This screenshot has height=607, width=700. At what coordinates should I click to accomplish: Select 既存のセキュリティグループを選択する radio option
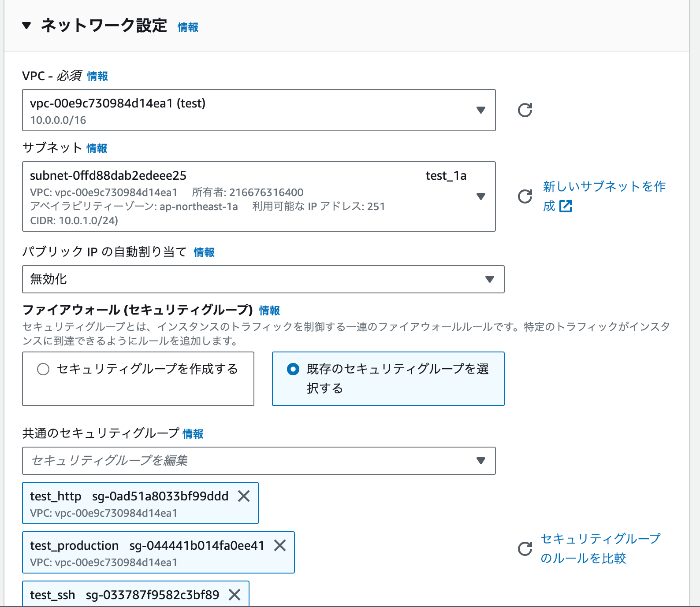pyautogui.click(x=293, y=369)
